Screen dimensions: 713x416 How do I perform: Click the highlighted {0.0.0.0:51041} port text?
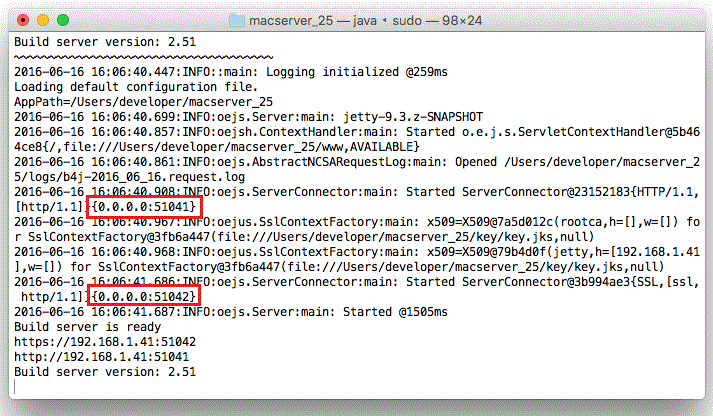[146, 206]
